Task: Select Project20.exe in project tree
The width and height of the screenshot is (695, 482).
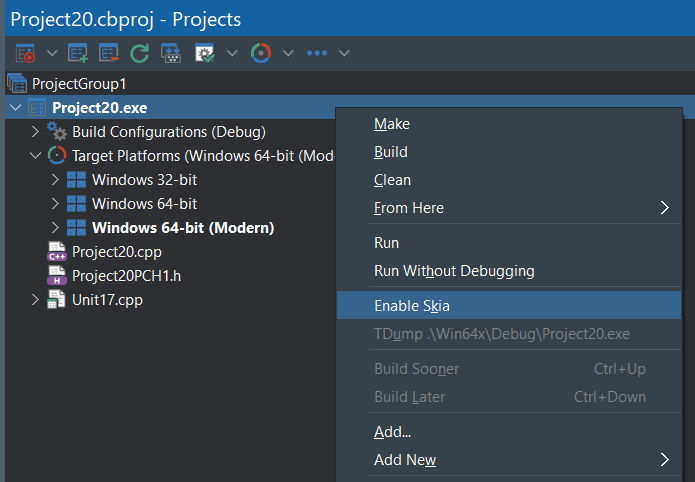Action: (x=99, y=108)
